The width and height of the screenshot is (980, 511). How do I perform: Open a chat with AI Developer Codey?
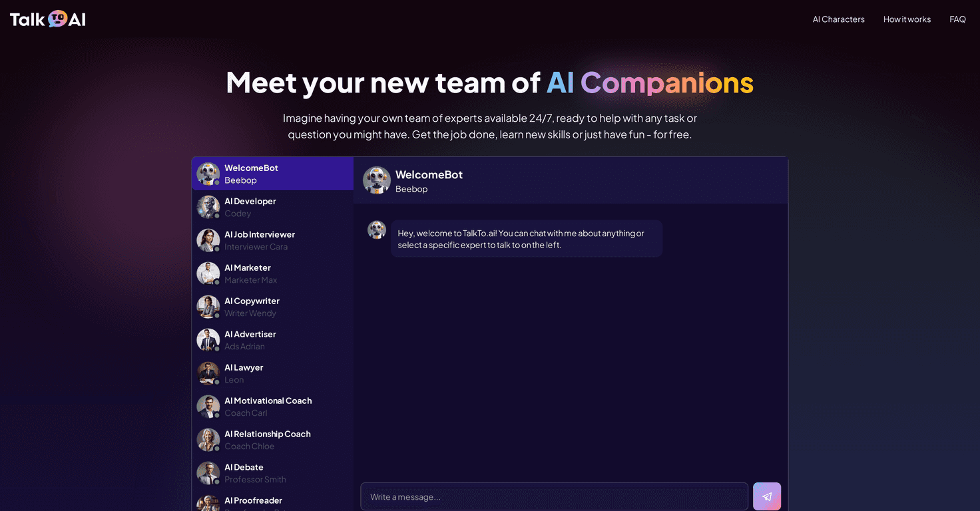point(272,206)
